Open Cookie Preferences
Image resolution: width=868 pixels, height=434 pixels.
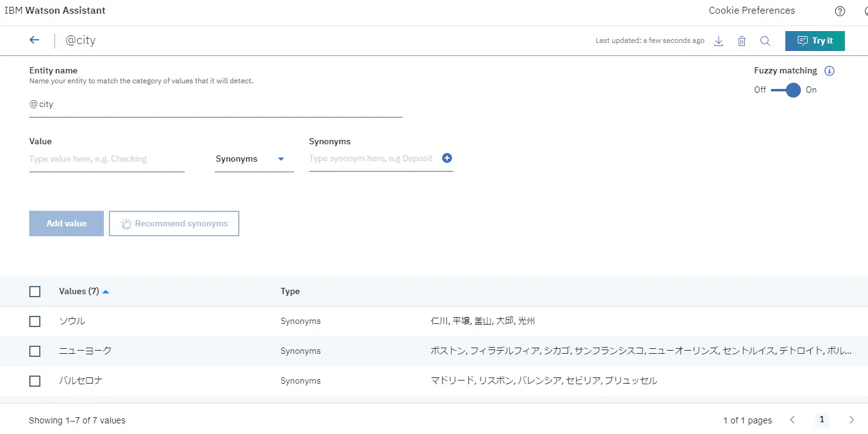751,10
